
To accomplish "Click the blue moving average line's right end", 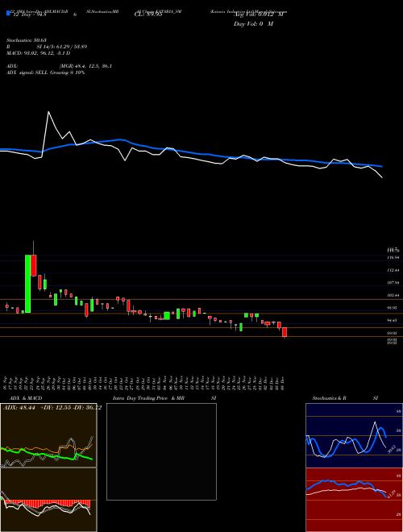I will 381,167.
